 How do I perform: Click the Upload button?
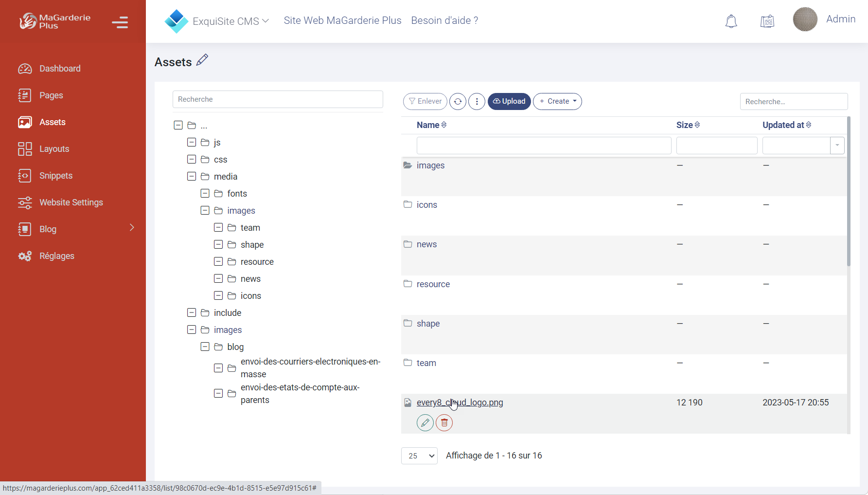click(509, 101)
